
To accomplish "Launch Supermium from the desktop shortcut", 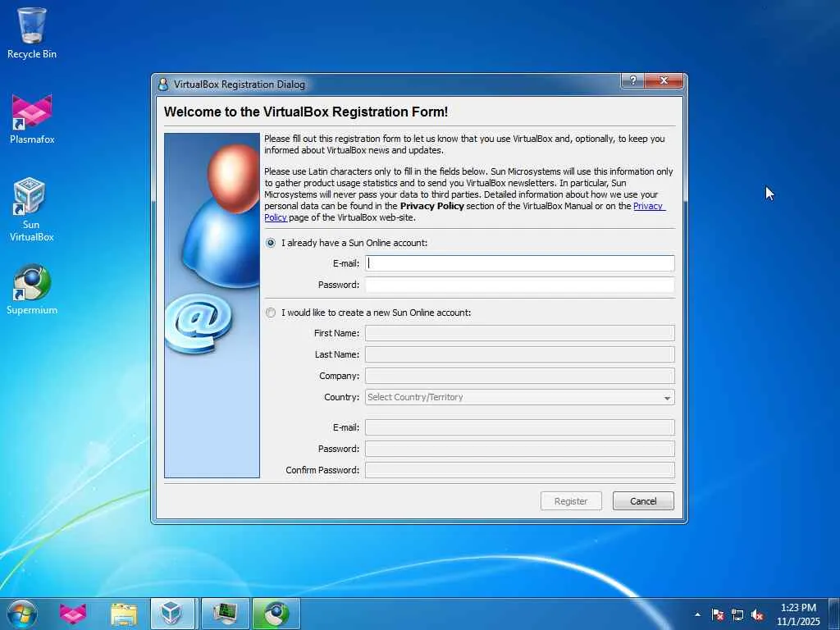I will pyautogui.click(x=32, y=290).
